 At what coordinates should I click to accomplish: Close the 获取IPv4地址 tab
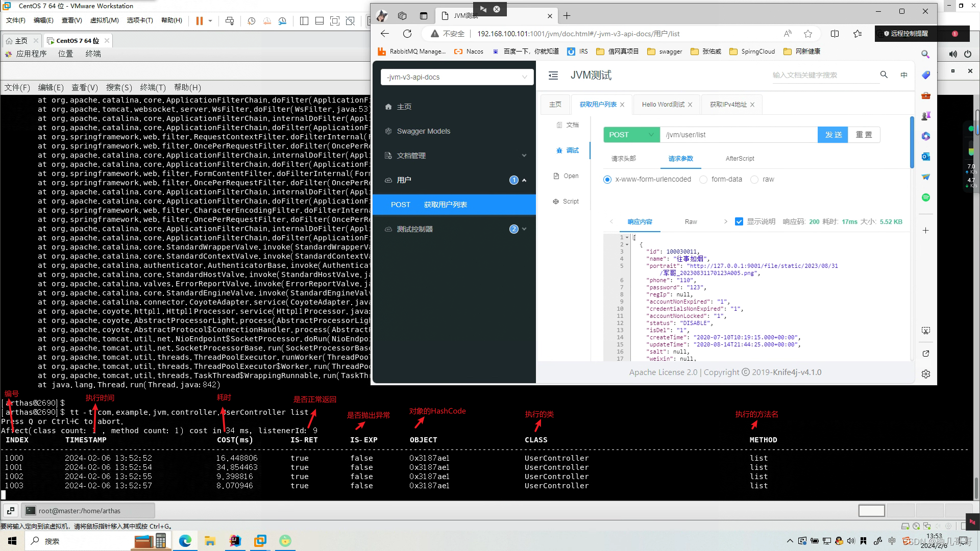click(752, 105)
